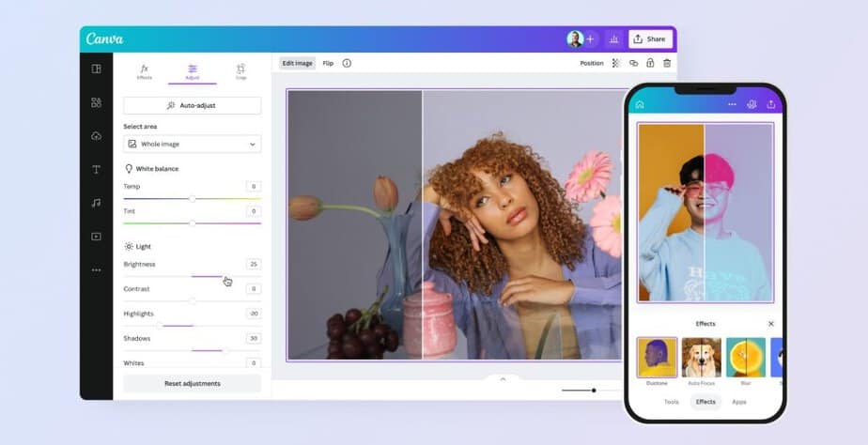The width and height of the screenshot is (868, 445).
Task: Click the Tint value field
Action: [x=254, y=211]
